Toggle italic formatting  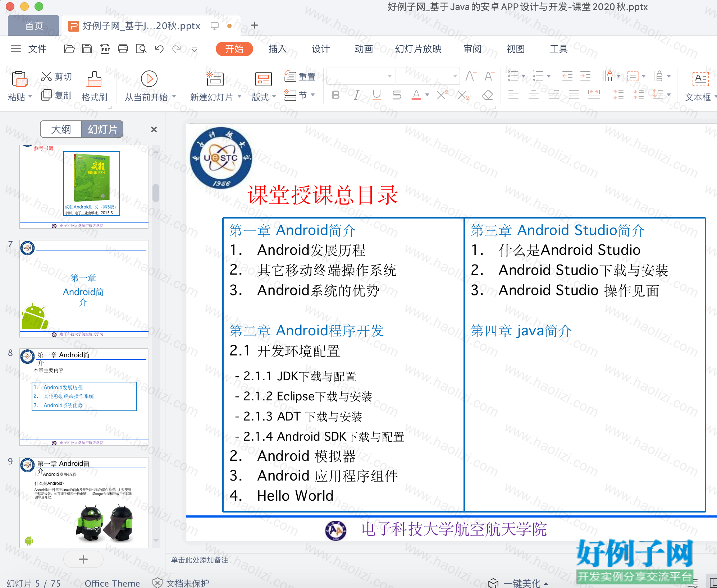(x=356, y=95)
